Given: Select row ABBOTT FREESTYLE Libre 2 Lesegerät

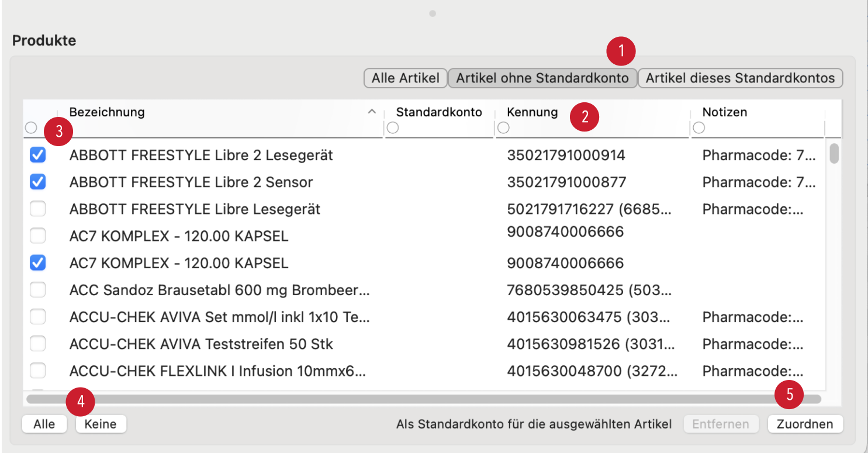Looking at the screenshot, I should (424, 155).
